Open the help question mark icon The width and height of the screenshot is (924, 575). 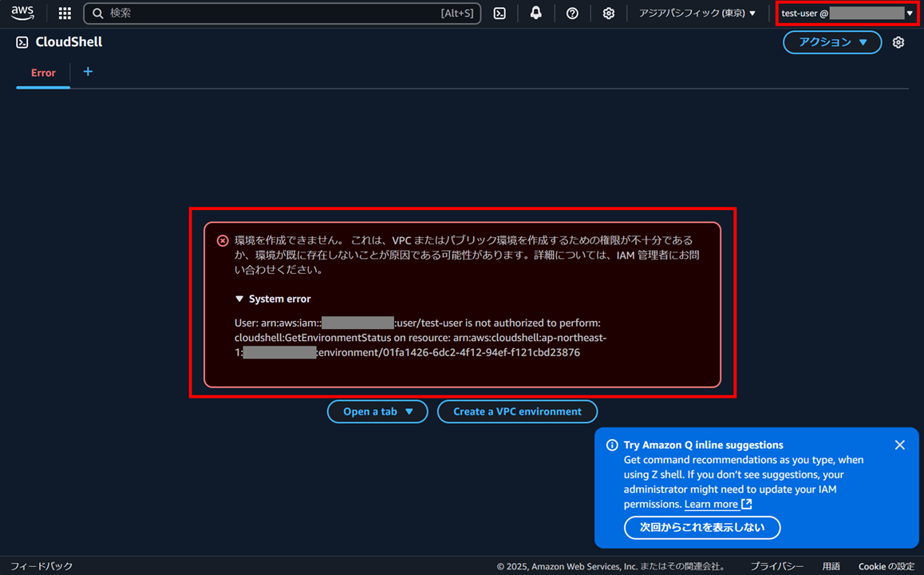572,13
